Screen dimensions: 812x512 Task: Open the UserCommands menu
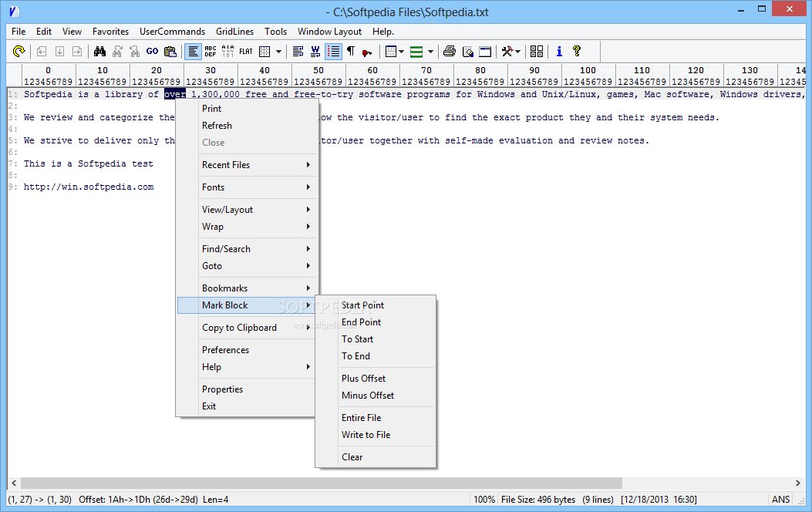click(x=173, y=32)
